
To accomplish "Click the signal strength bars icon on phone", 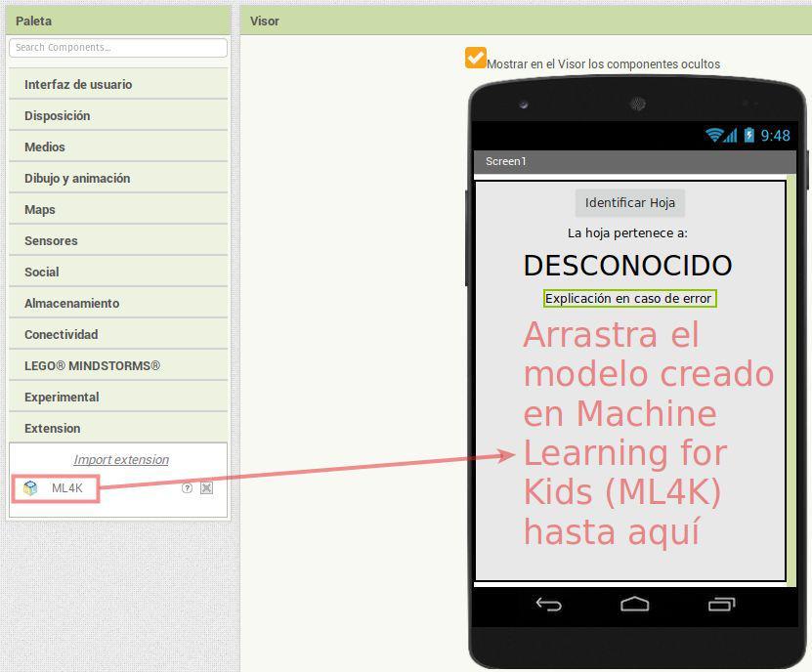I will click(x=730, y=136).
